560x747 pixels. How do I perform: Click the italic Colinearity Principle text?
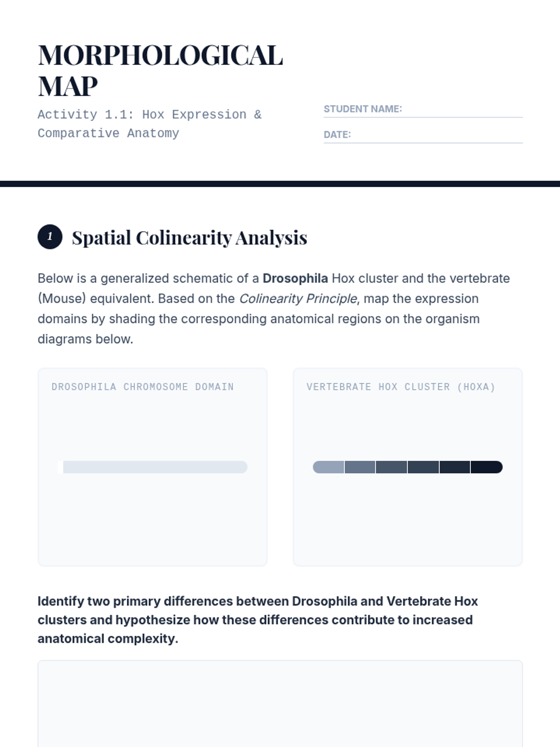(x=298, y=299)
